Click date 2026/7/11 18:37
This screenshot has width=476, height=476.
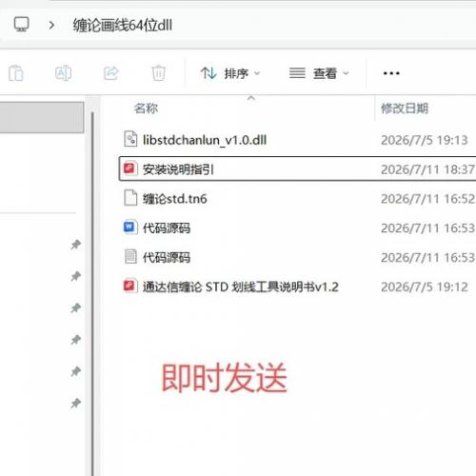tap(427, 169)
